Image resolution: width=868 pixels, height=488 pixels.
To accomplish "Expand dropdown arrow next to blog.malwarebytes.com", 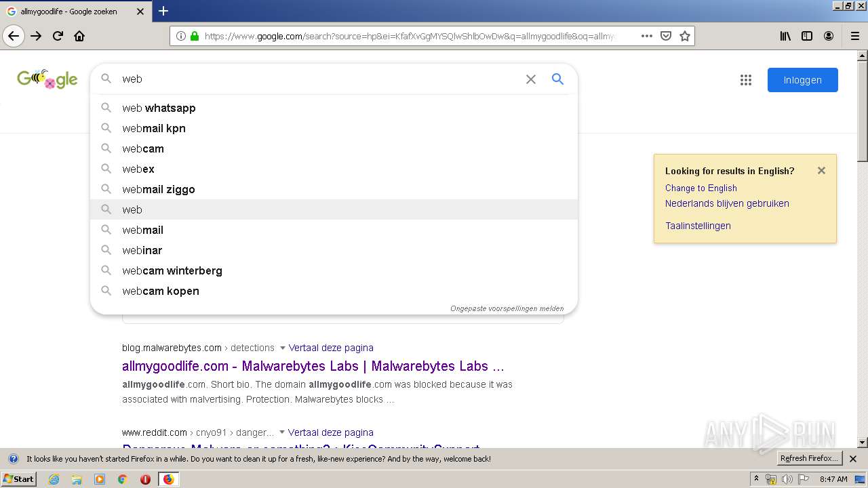I will (283, 348).
